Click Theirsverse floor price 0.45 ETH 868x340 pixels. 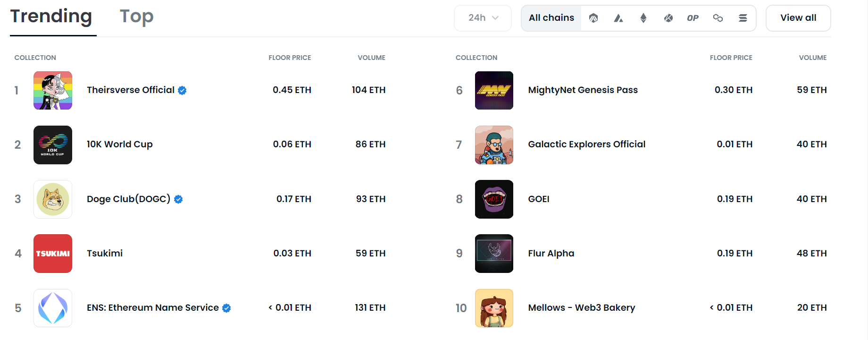coord(292,90)
